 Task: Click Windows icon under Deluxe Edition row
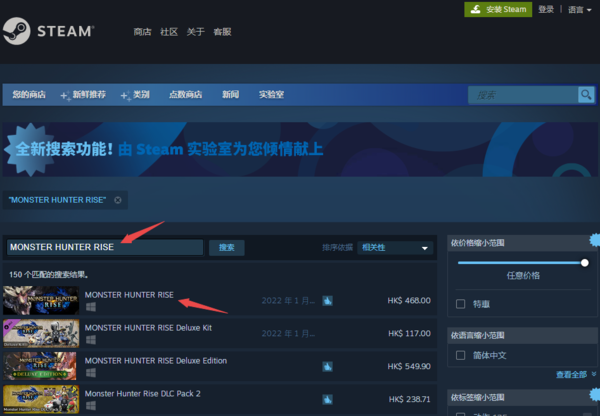tap(91, 373)
